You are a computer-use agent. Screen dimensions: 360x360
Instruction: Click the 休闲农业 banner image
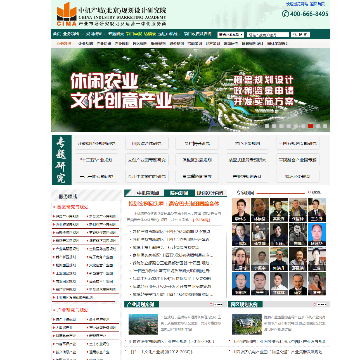click(190, 90)
